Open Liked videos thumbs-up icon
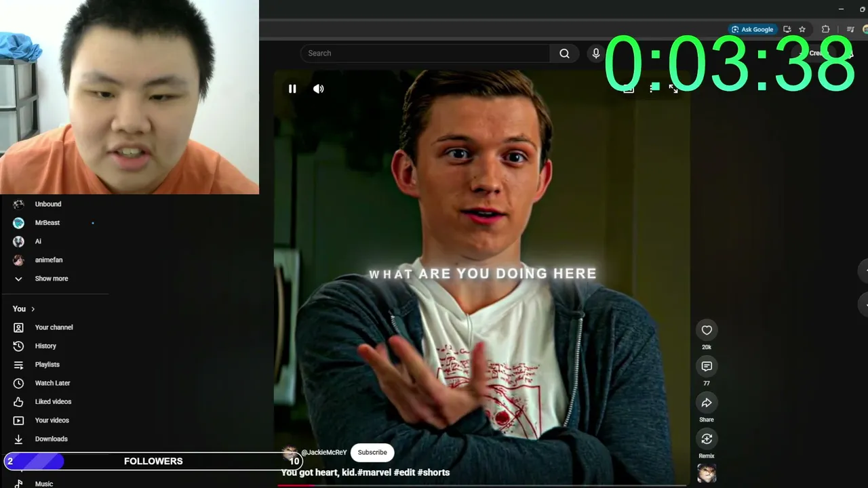The width and height of the screenshot is (868, 488). click(18, 402)
